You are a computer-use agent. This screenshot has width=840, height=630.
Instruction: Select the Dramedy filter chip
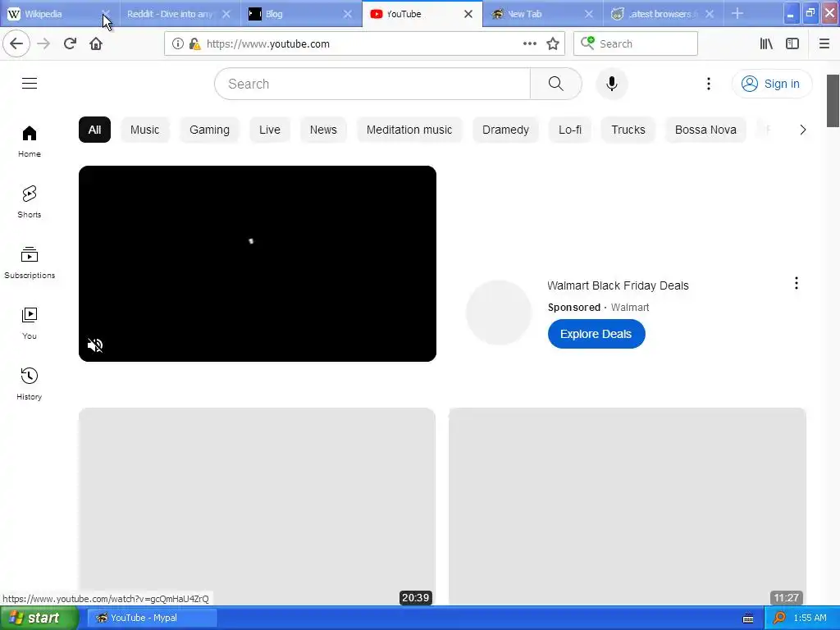tap(505, 130)
